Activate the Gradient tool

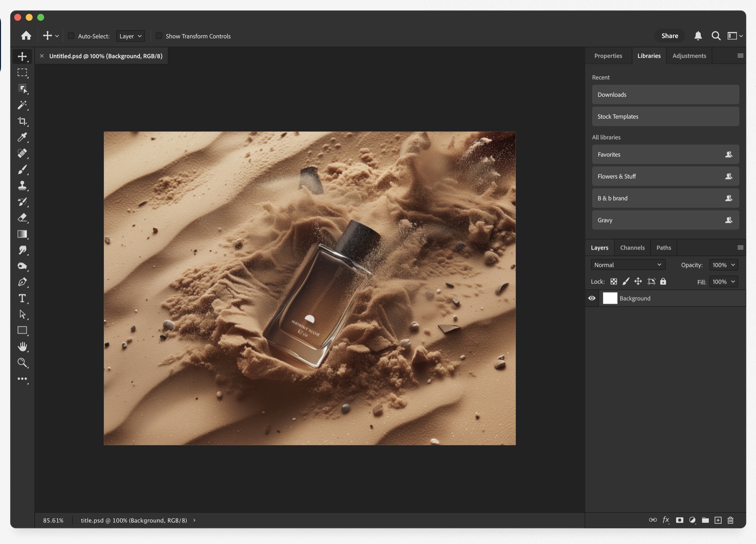[x=22, y=234]
